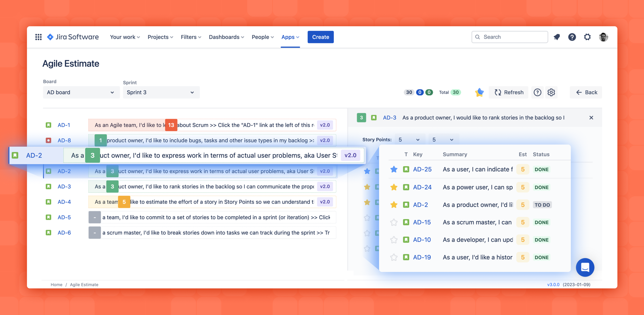Click the story icon in AD-19 row

tap(406, 257)
